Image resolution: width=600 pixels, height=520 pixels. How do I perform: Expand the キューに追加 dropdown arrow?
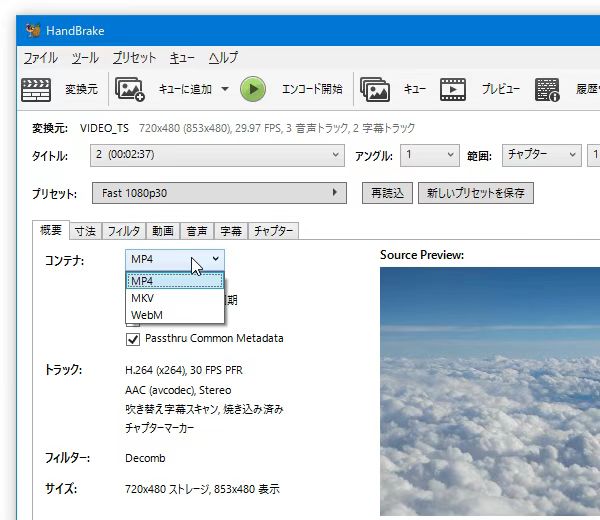pyautogui.click(x=225, y=90)
